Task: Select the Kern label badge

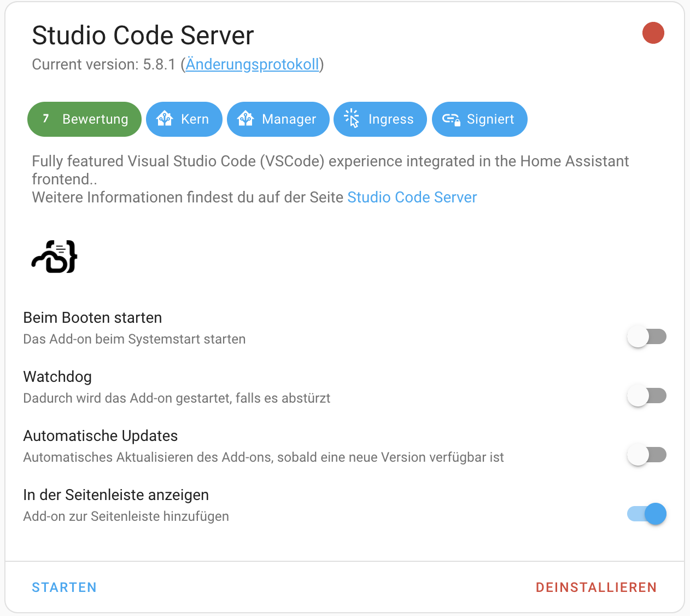Action: [194, 119]
